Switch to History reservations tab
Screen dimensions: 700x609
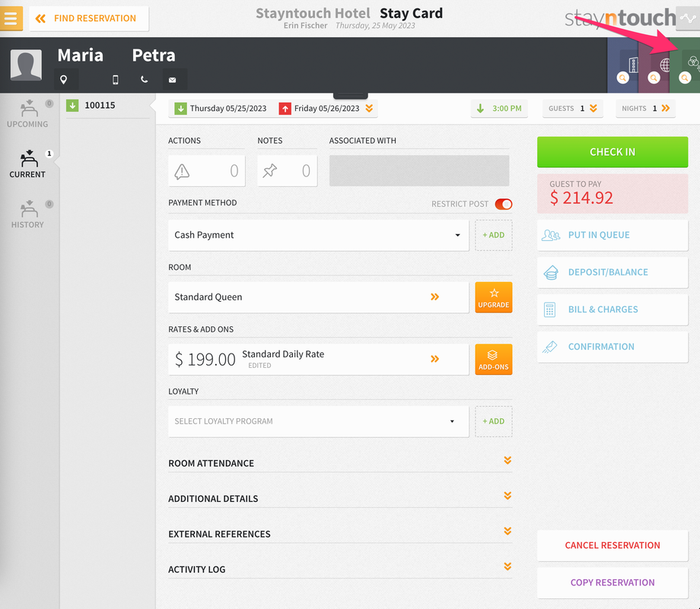[27, 214]
